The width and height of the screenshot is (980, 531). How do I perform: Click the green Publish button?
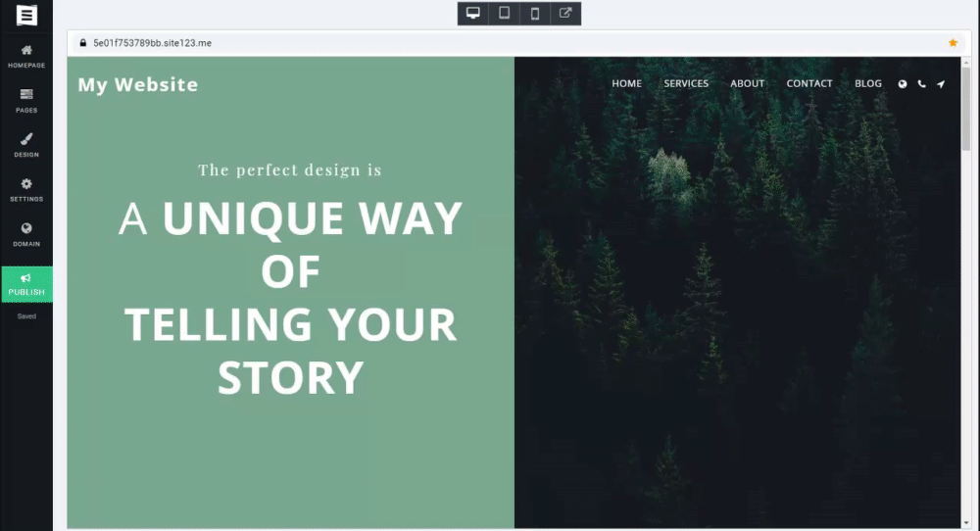point(26,284)
